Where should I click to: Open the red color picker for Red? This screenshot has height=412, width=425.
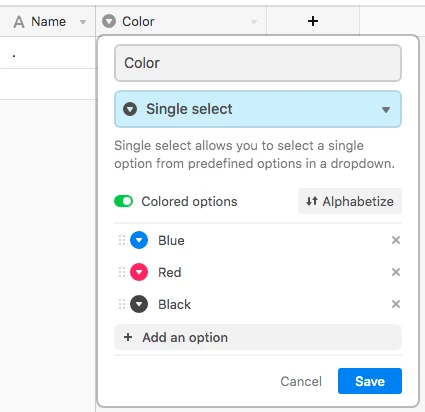[x=139, y=272]
